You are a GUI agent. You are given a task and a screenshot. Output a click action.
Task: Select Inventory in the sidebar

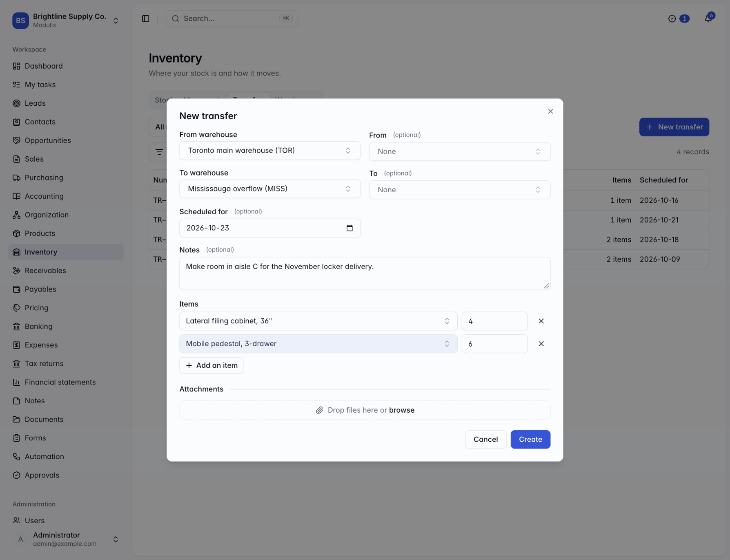66,252
